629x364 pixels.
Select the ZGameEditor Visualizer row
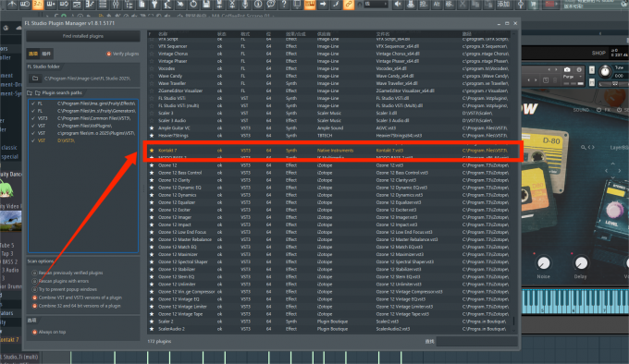tap(329, 91)
